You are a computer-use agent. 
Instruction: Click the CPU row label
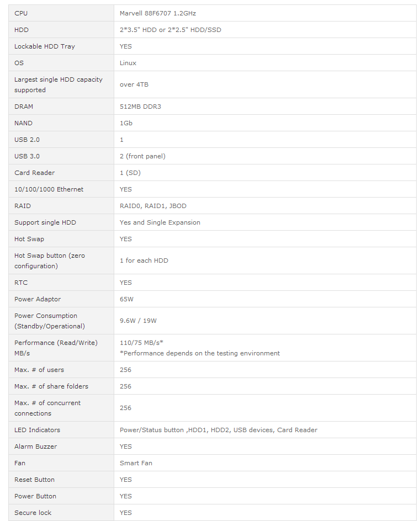point(20,13)
